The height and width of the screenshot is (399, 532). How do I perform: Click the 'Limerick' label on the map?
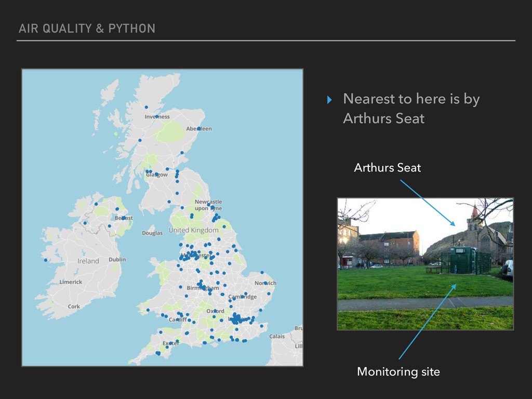(x=71, y=282)
